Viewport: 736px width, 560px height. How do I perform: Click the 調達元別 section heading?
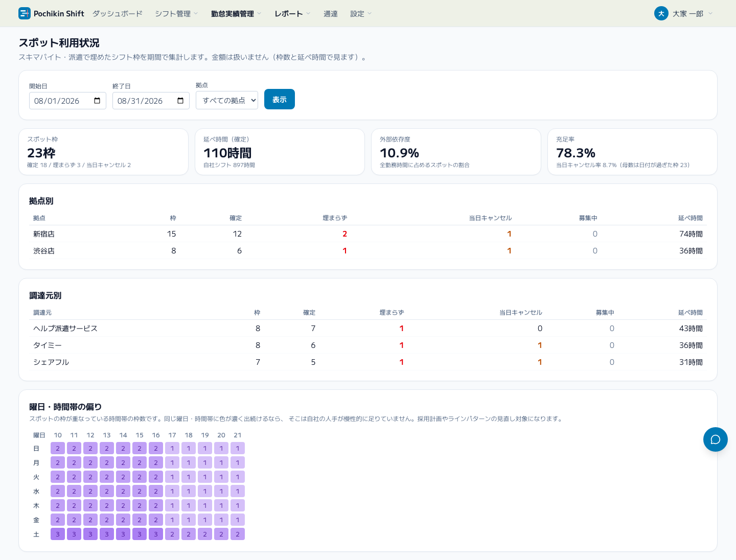[x=45, y=295]
